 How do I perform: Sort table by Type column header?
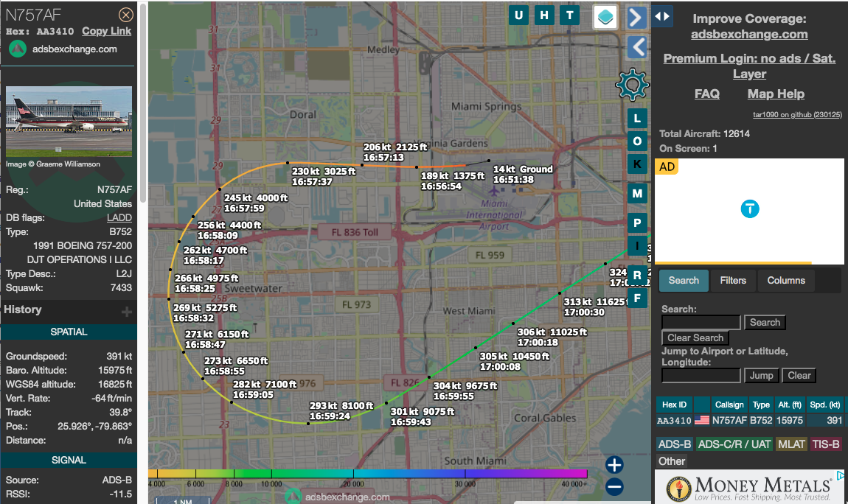(761, 405)
